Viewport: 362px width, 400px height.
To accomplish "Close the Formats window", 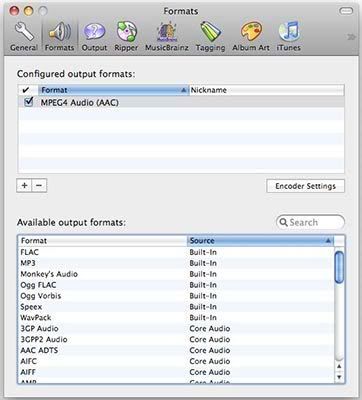I will tap(14, 11).
